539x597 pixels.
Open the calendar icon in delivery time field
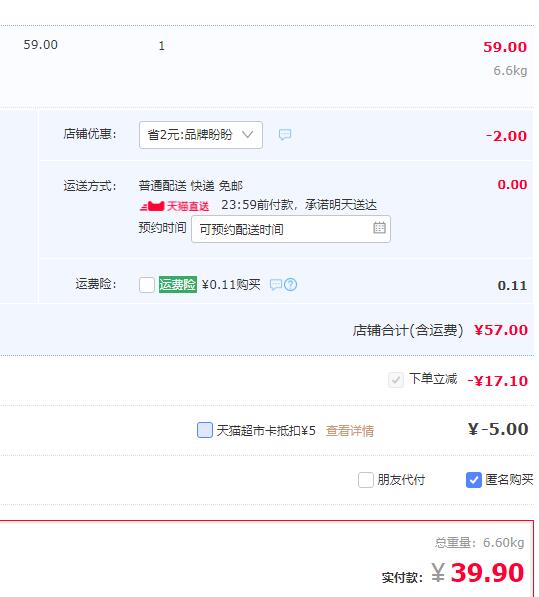click(379, 228)
